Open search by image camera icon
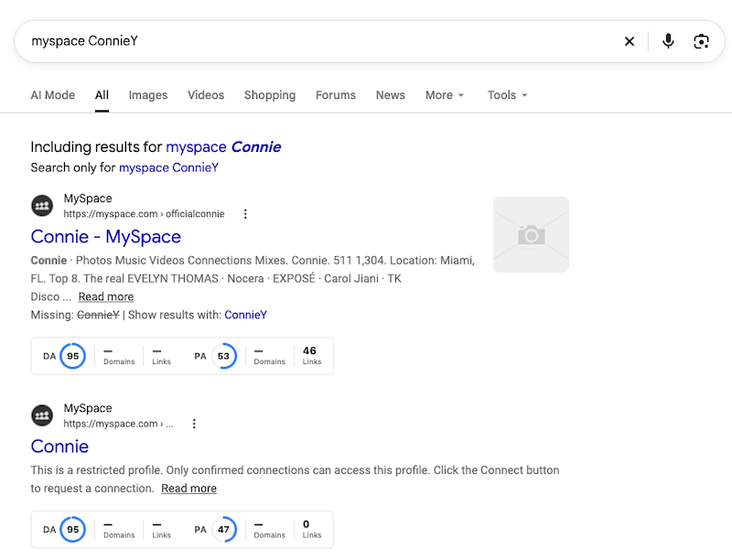Viewport: 732px width, 560px height. [x=701, y=41]
